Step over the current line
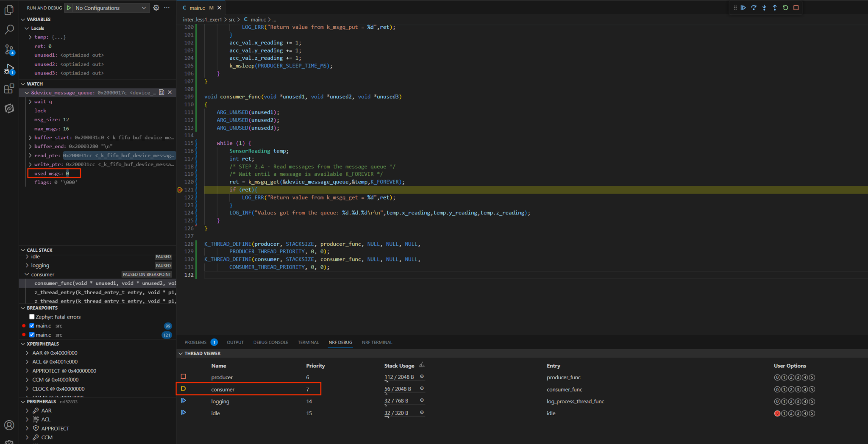The image size is (868, 444). (x=754, y=8)
